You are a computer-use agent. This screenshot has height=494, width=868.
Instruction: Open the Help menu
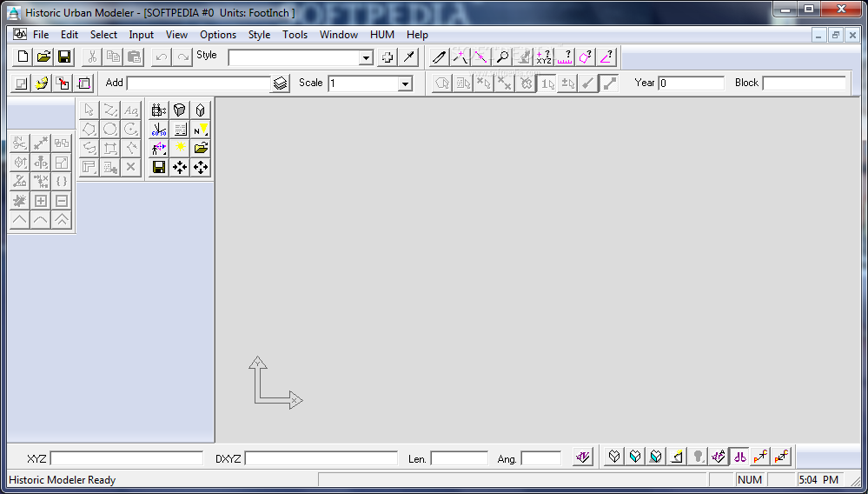417,34
